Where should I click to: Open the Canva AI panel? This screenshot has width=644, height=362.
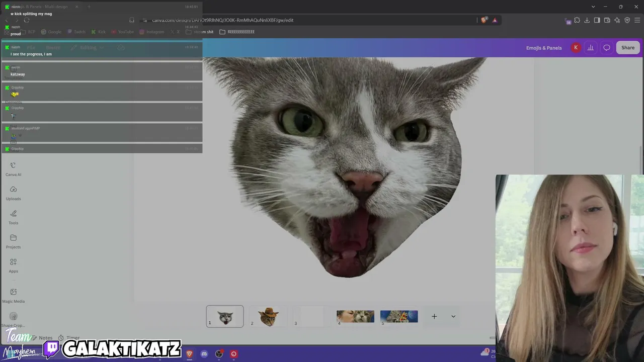tap(13, 169)
